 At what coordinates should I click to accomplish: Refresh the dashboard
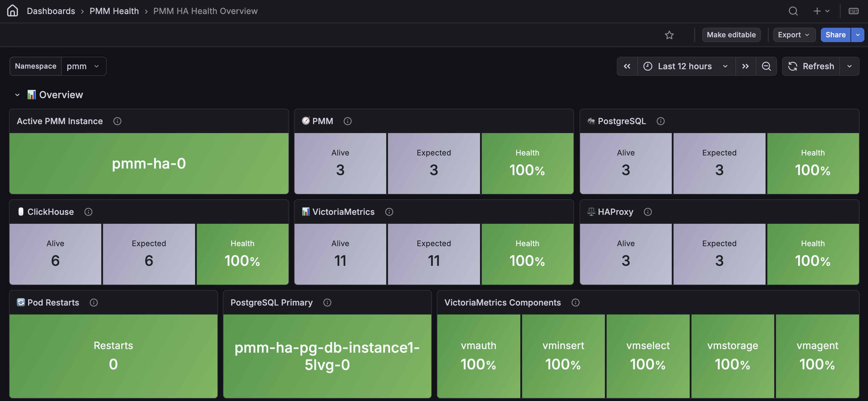click(811, 66)
